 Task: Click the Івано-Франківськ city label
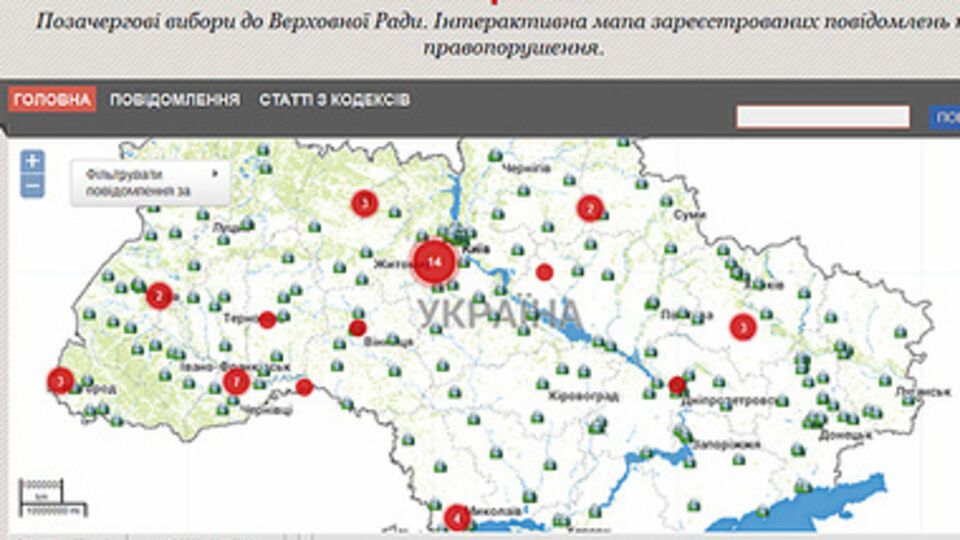click(x=235, y=367)
